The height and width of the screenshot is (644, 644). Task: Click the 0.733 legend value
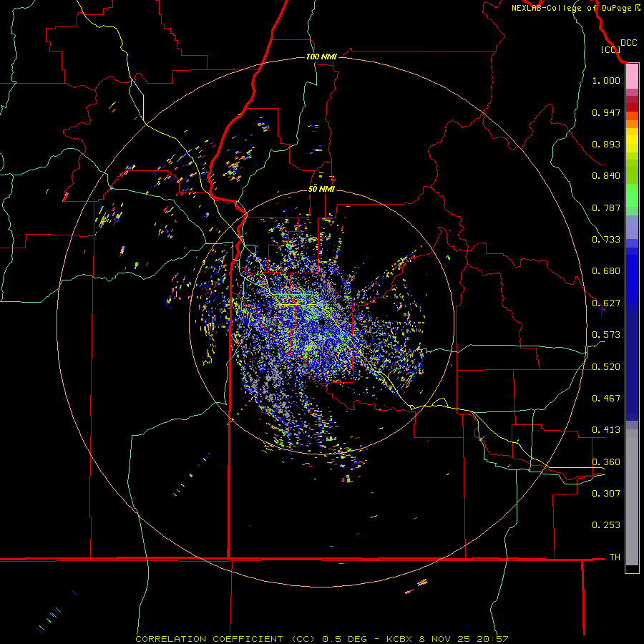[606, 240]
